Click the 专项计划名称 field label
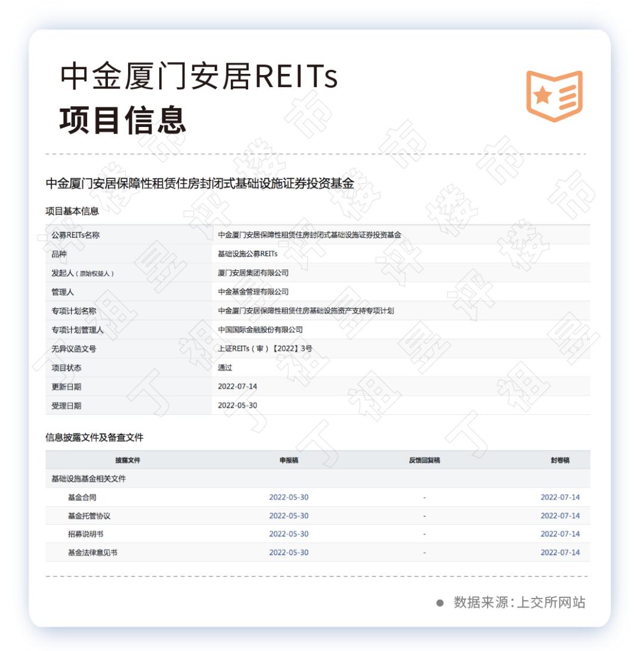This screenshot has height=651, width=644. (74, 311)
